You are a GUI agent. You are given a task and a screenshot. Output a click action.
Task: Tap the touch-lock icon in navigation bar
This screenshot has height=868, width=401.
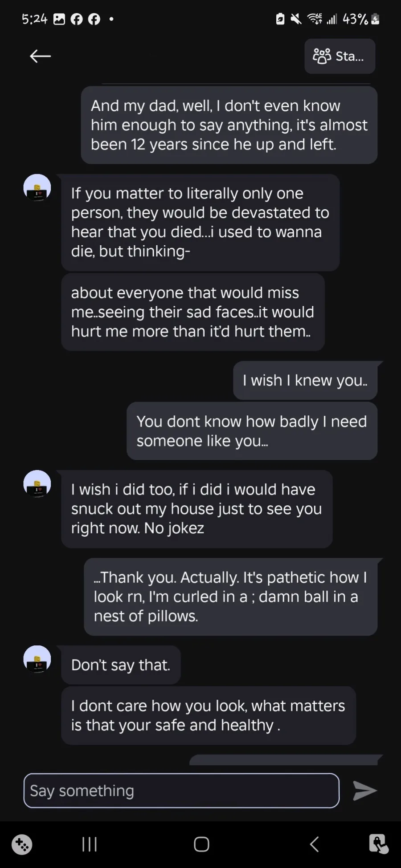[x=378, y=844]
